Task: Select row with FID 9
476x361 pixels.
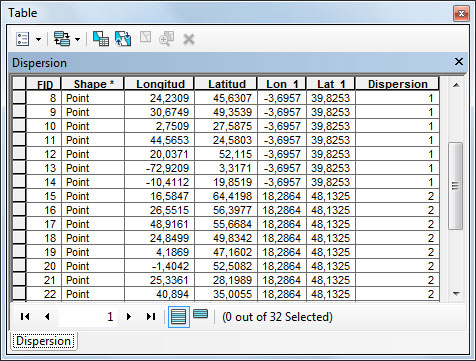Action: point(19,112)
